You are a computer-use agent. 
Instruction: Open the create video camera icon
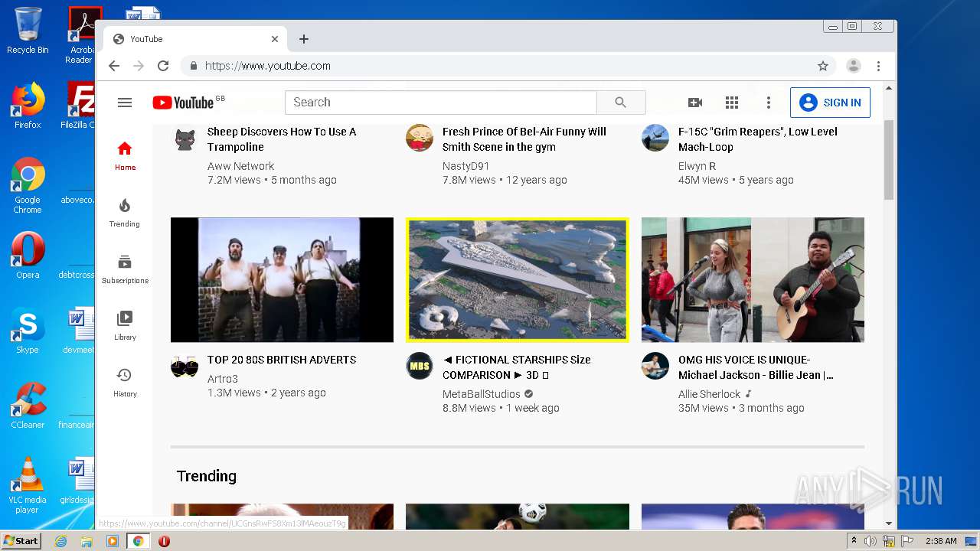(x=695, y=103)
